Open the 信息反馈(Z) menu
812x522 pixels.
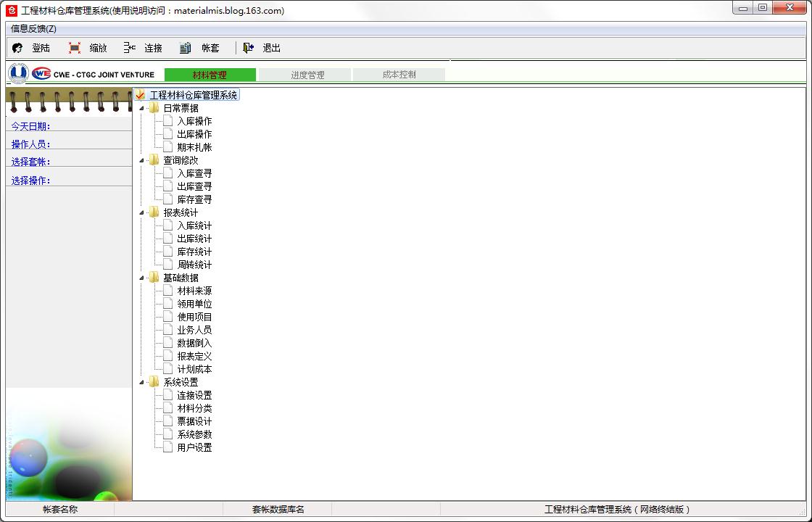click(33, 29)
